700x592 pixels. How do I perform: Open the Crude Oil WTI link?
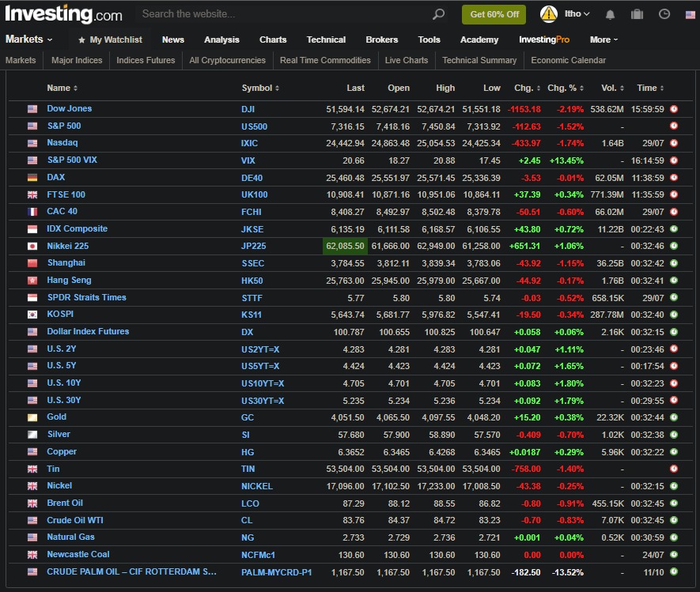[75, 520]
